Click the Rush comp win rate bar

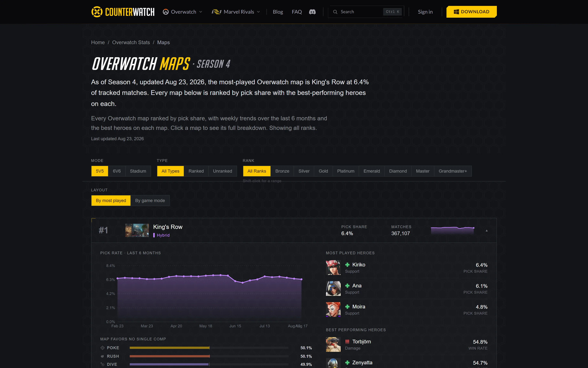209,356
